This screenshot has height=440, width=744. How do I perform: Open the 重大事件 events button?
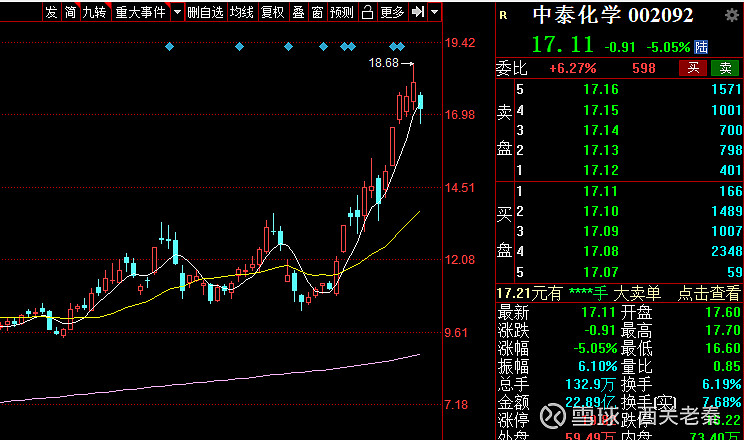click(141, 12)
